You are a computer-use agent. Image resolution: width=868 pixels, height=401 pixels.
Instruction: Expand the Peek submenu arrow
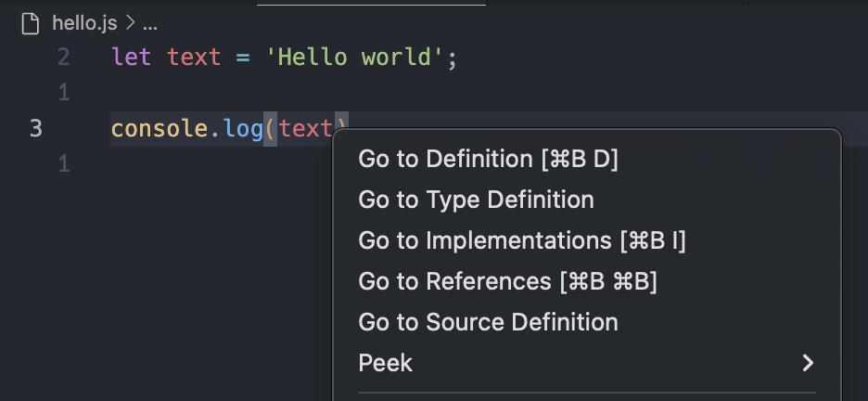(x=809, y=363)
